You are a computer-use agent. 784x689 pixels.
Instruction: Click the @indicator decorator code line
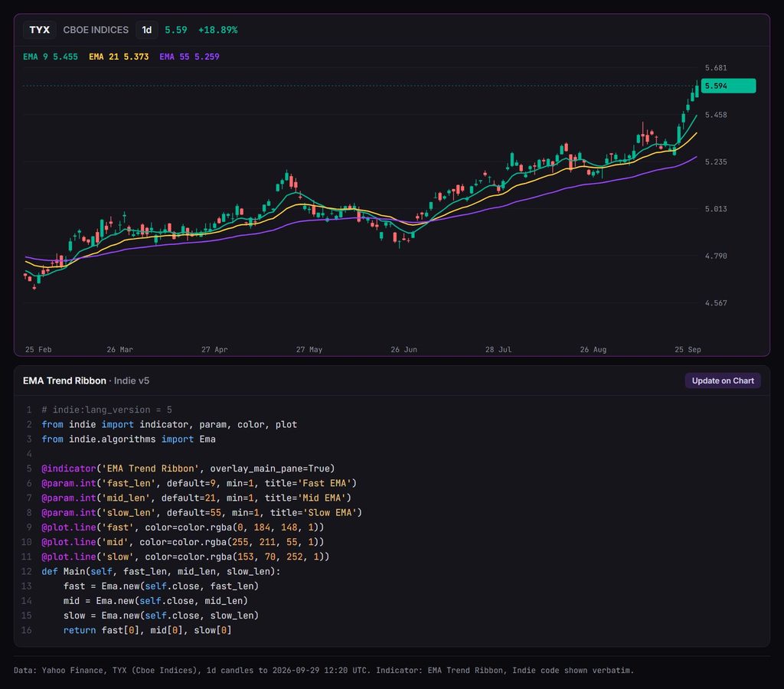(x=188, y=469)
